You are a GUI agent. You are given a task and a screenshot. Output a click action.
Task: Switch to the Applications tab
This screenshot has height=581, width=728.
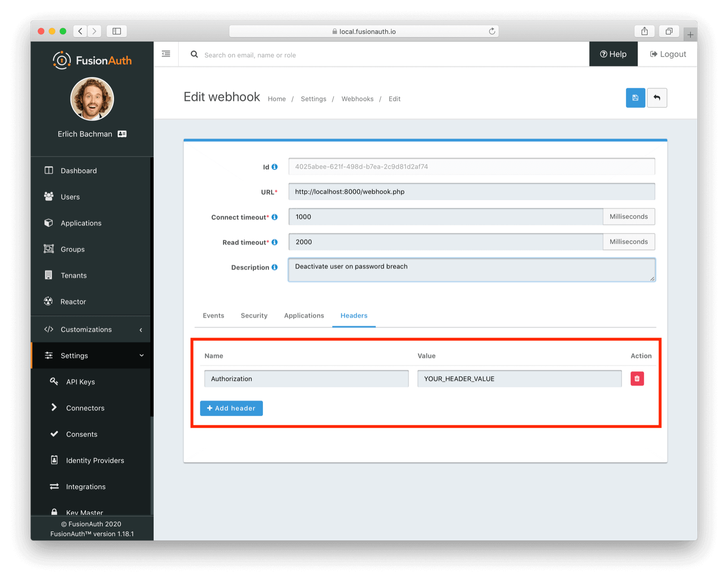pos(304,316)
